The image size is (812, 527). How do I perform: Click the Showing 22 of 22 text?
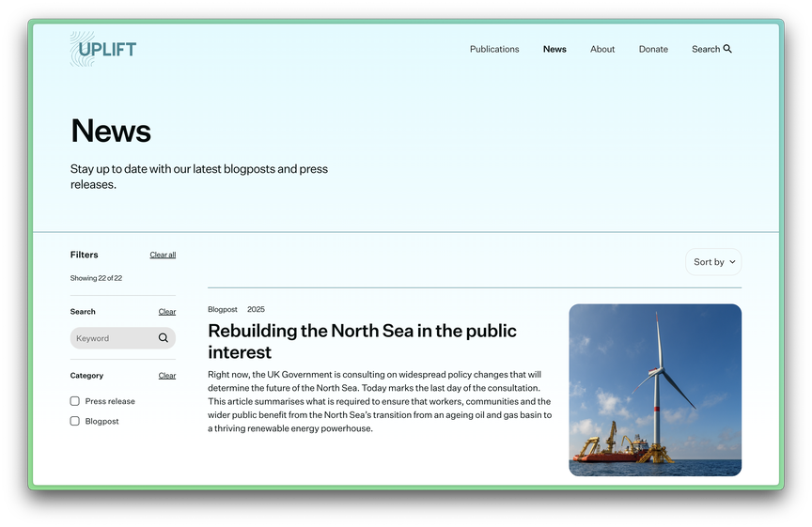[96, 278]
